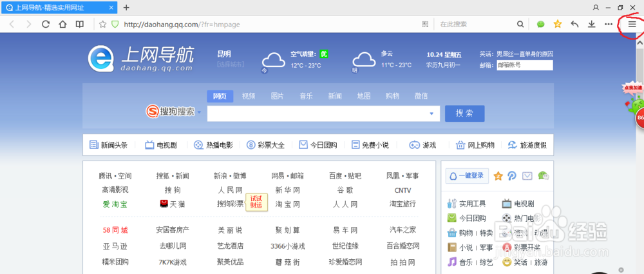Screen dimensions: 644x274
Task: Open 热播电影 category link
Action: (x=213, y=145)
